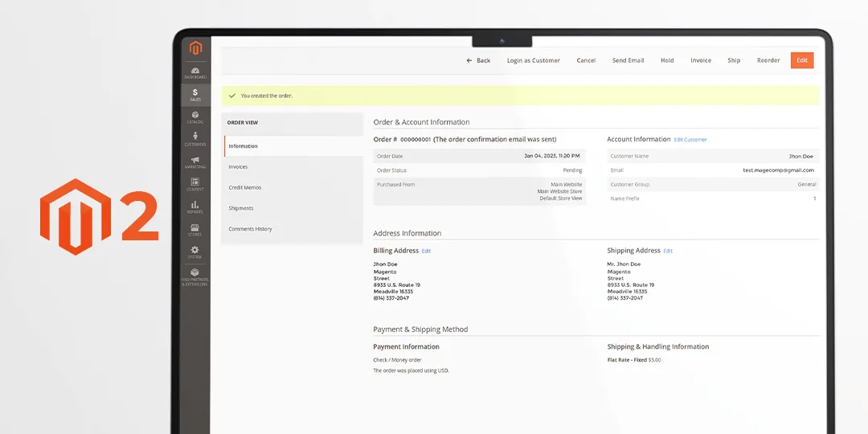868x434 pixels.
Task: Open the Marketing megaphone icon
Action: [x=195, y=162]
